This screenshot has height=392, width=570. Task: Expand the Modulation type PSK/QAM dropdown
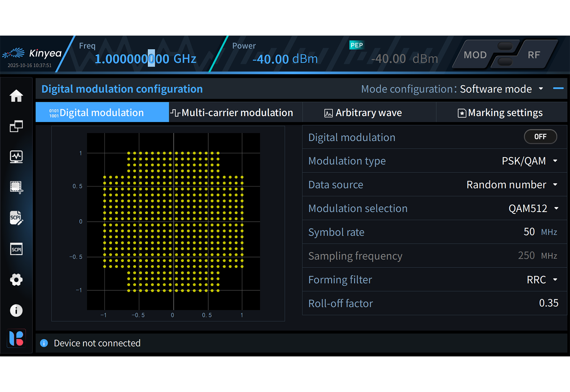529,161
